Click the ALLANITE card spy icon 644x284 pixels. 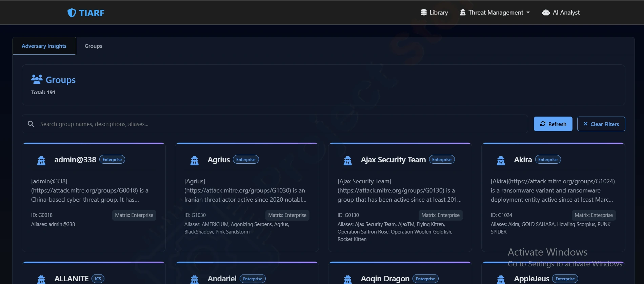(x=41, y=279)
